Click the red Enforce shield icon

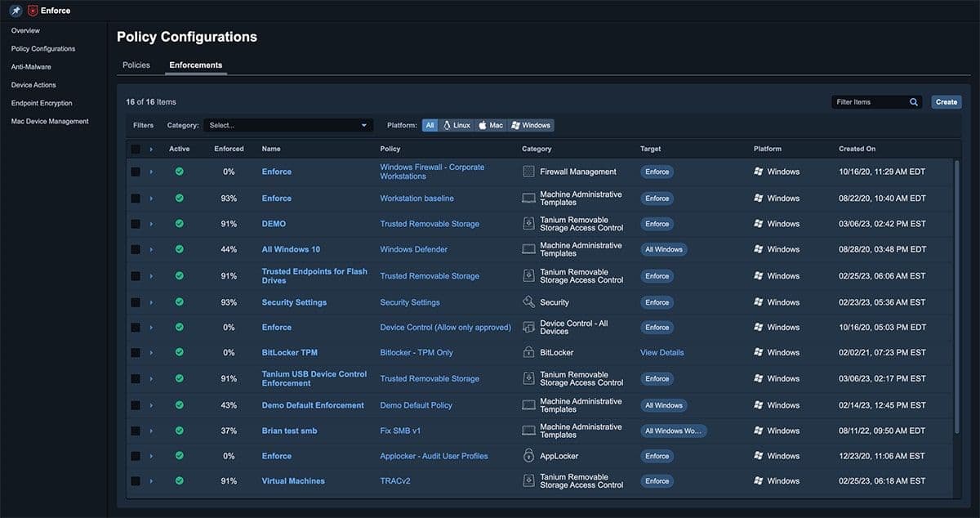click(x=33, y=11)
